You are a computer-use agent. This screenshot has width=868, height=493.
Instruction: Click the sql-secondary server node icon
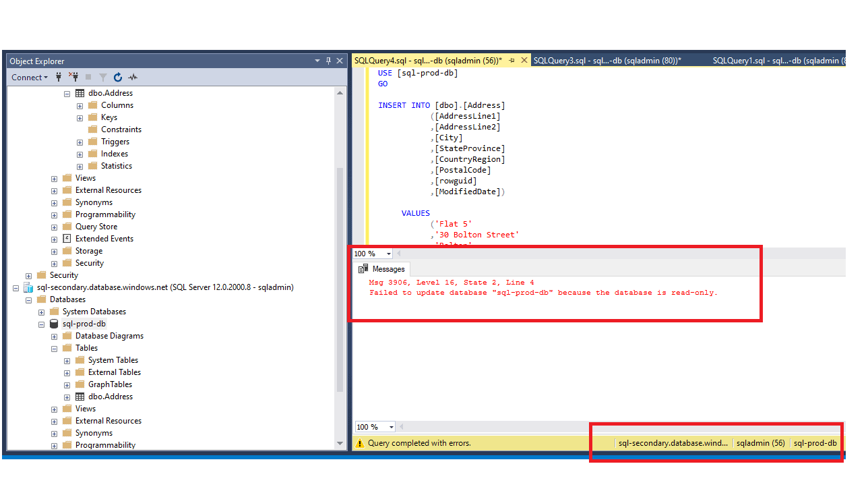(x=28, y=287)
